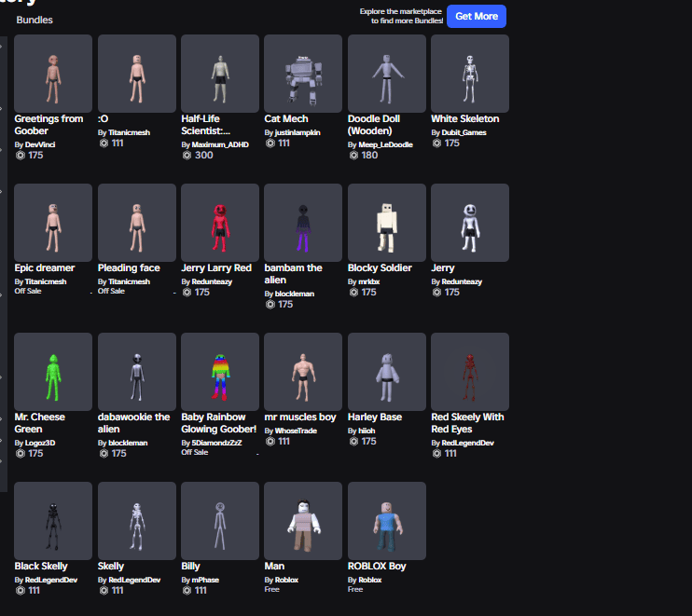Open the Jerry Larry Red thumbnail
The image size is (692, 616).
220,223
